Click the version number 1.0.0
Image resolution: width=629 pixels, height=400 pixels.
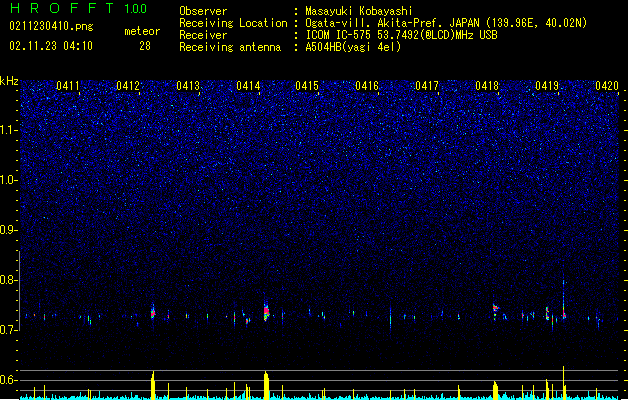coord(136,8)
